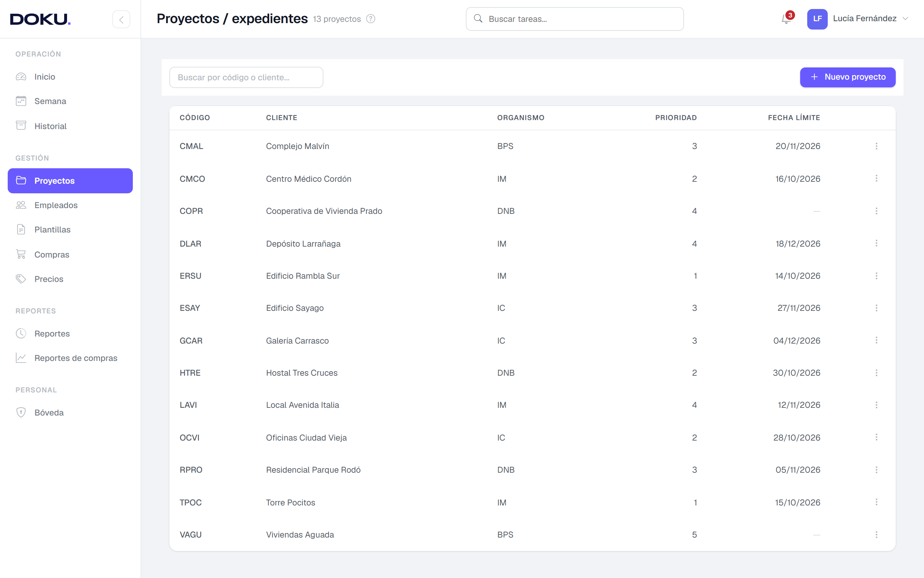Click the help question mark next to 13 proyectos
This screenshot has height=578, width=924.
(370, 19)
